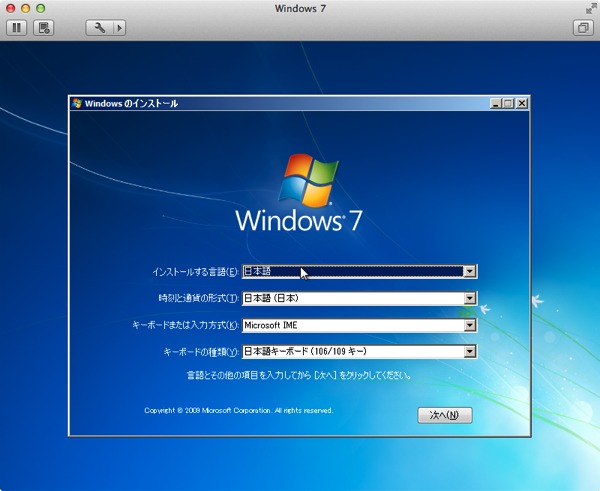Click the instruction text about 次へ

[x=299, y=375]
